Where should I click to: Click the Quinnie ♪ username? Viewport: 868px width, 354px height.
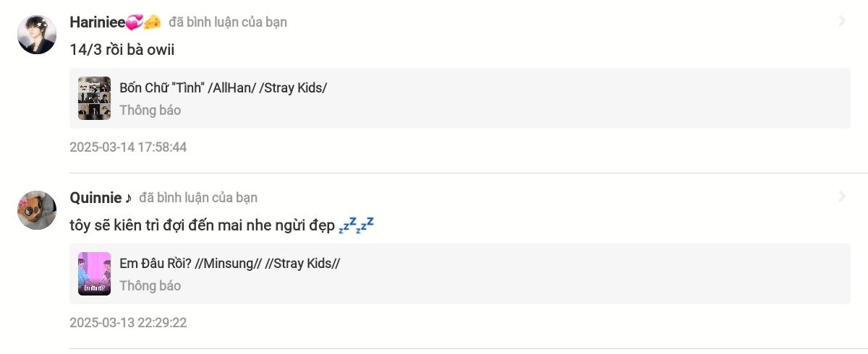101,197
